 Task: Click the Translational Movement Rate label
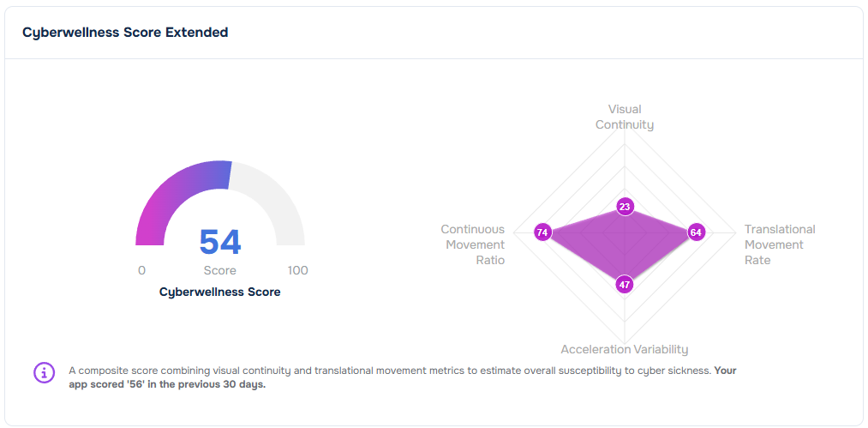coord(779,244)
